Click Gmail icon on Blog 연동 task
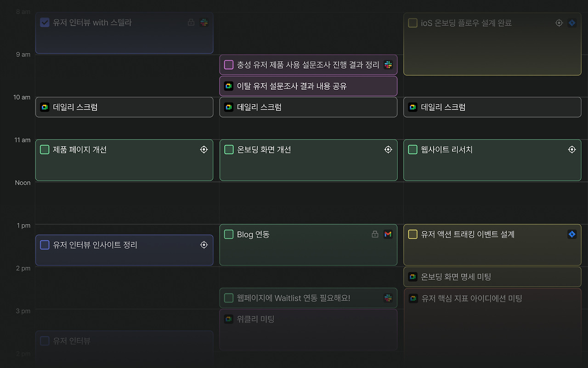Screen dimensions: 588x368 [388, 234]
